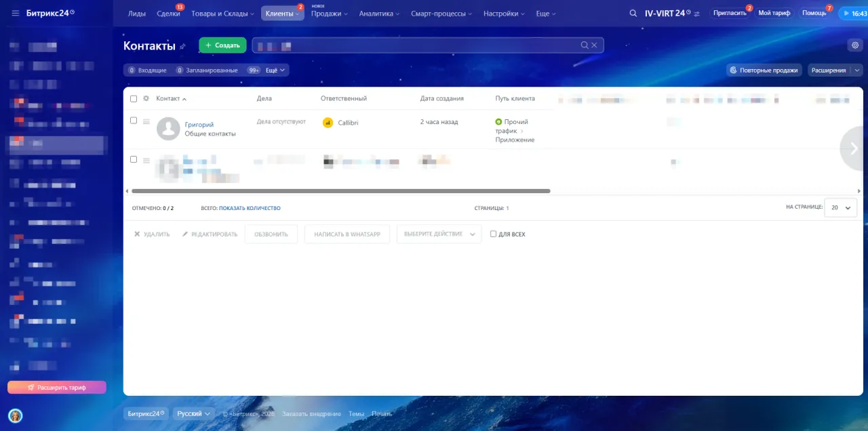Click the pin icon next to Контакты title

(182, 46)
